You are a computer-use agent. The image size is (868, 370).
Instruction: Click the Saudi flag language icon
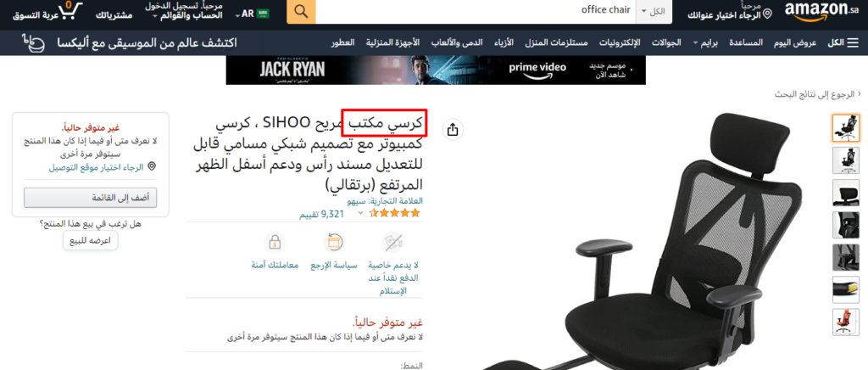click(x=263, y=14)
